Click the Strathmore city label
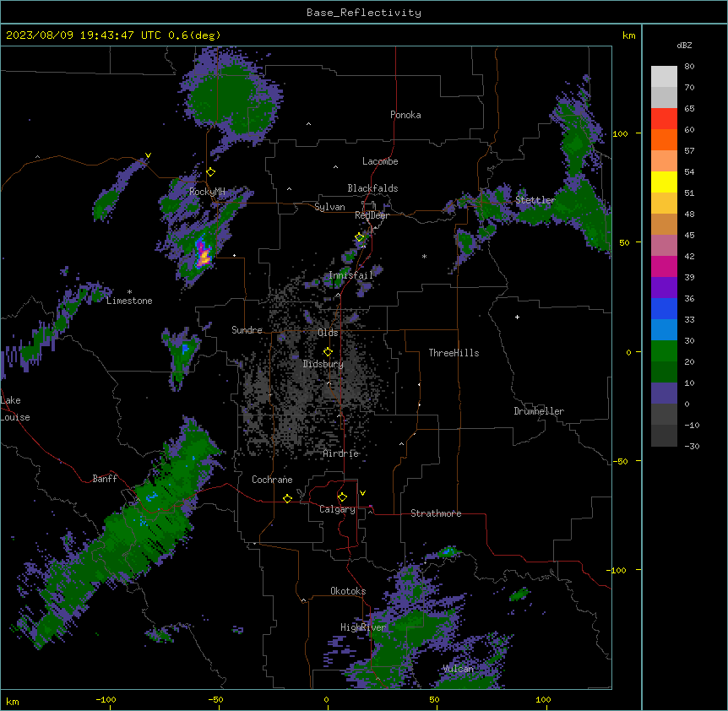This screenshot has height=711, width=728. 436,513
